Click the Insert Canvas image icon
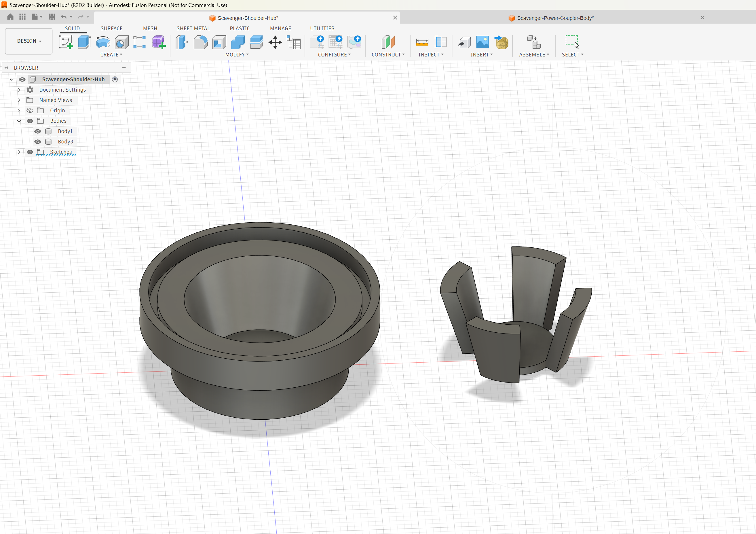Viewport: 756px width, 534px height. 483,42
